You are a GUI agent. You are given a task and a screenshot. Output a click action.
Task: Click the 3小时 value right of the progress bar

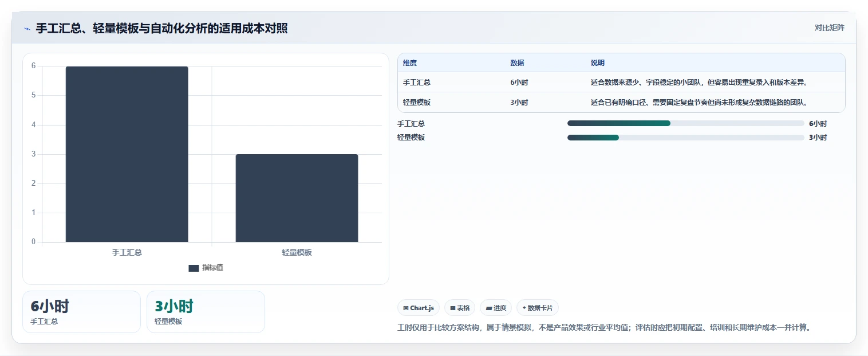818,137
